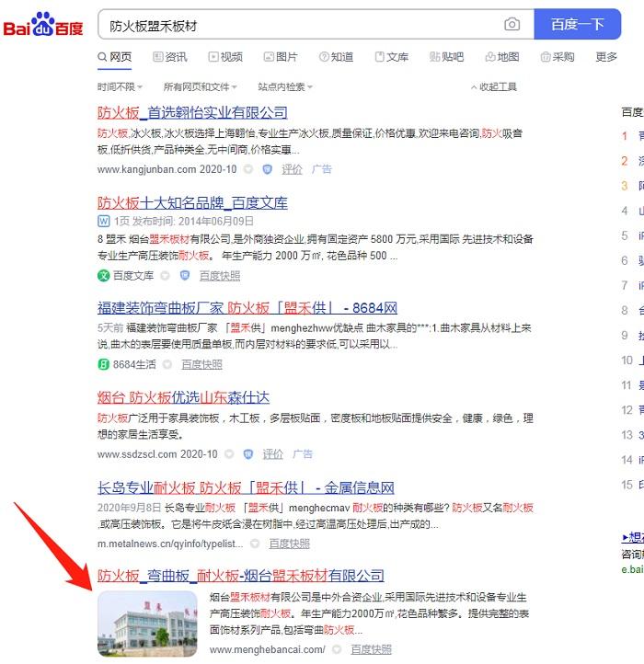
Task: Go to the 贴吧 tab
Action: 446,57
